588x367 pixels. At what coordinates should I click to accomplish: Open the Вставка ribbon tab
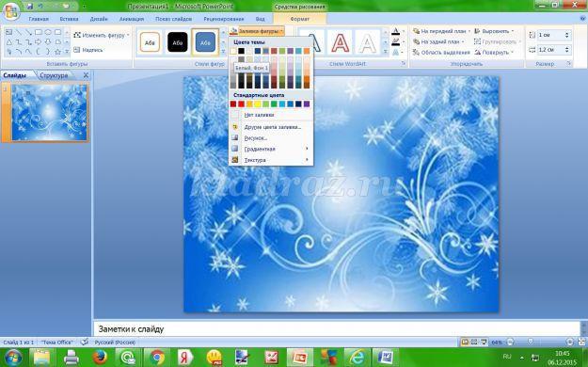click(x=69, y=19)
